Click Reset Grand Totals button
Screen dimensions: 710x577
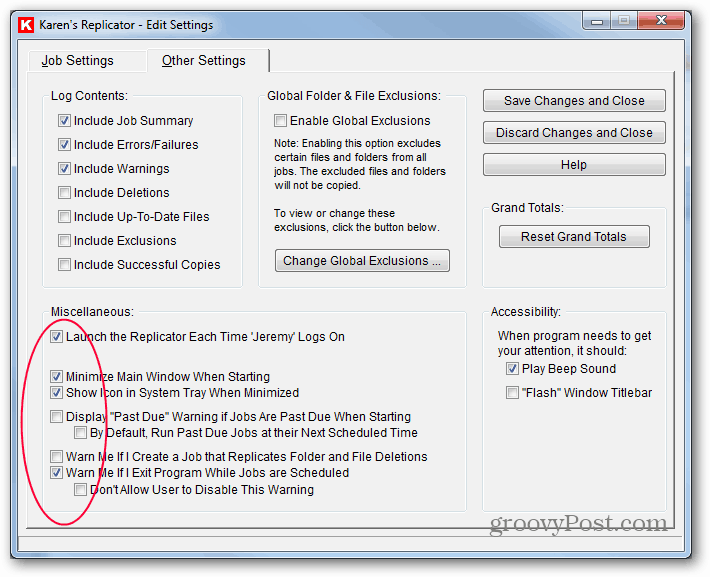click(574, 236)
